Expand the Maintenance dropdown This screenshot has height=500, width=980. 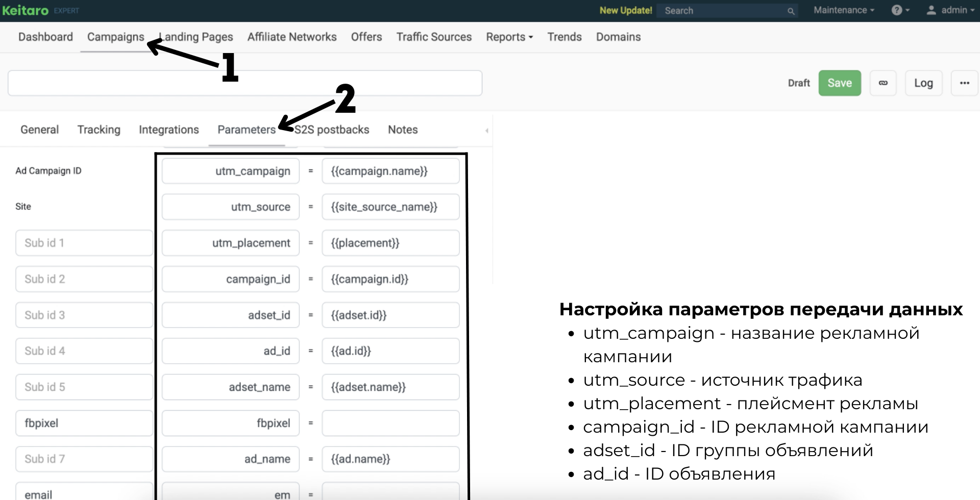click(x=844, y=10)
